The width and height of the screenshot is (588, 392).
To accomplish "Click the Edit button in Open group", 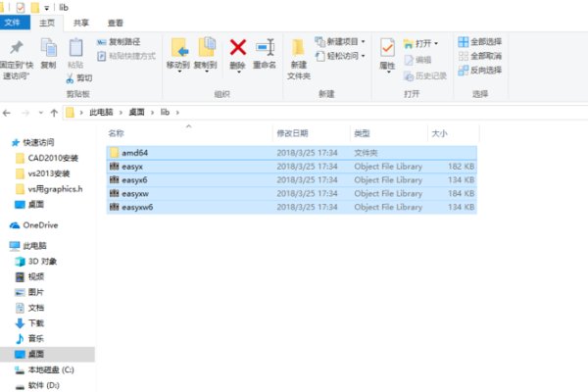I will pyautogui.click(x=417, y=60).
